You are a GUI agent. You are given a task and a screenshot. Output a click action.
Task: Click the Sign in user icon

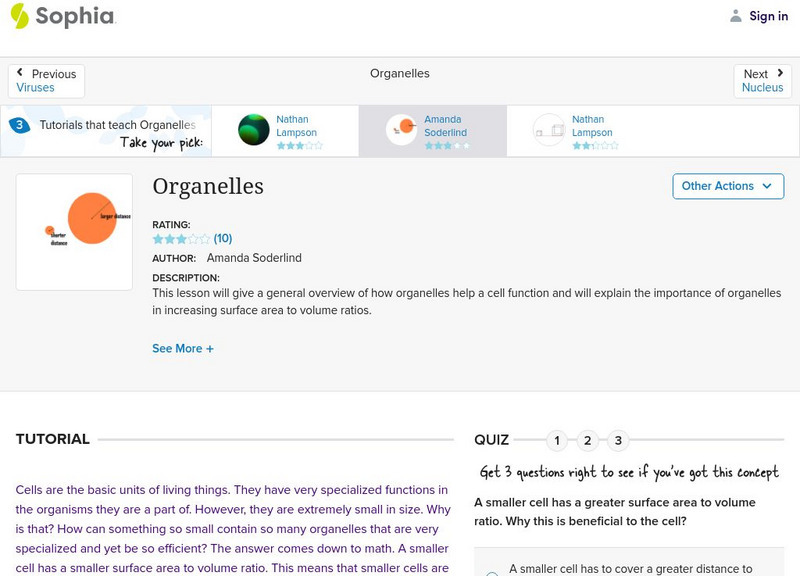click(x=736, y=16)
